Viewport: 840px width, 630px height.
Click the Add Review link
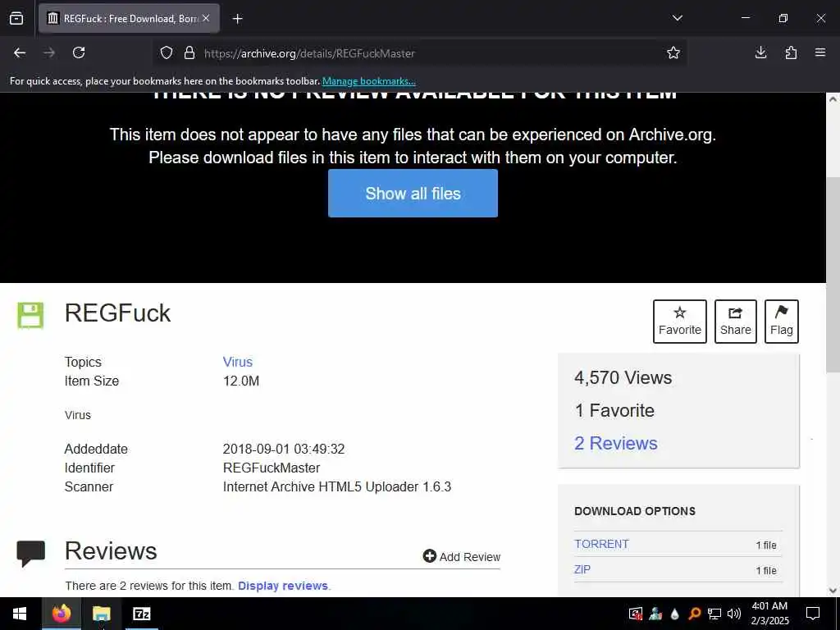(x=462, y=557)
